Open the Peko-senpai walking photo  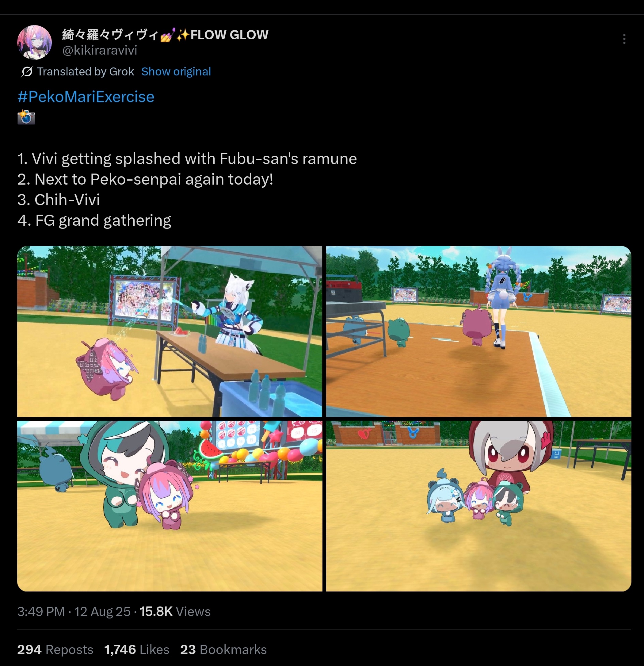(478, 331)
